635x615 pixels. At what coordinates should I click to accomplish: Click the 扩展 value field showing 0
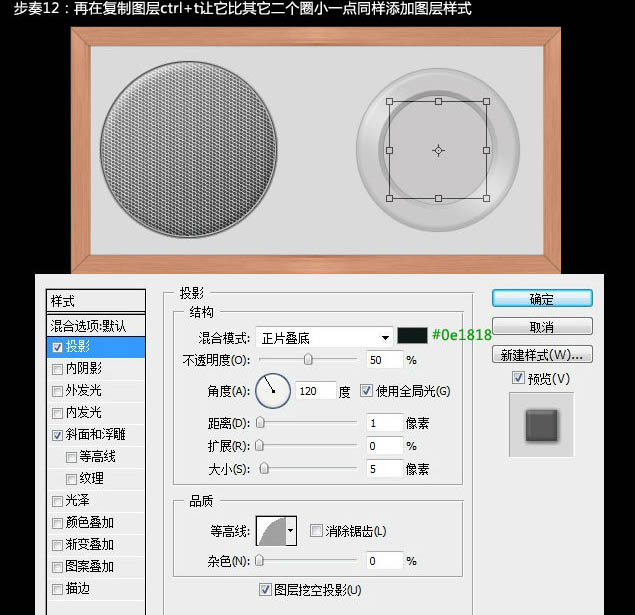coord(385,446)
